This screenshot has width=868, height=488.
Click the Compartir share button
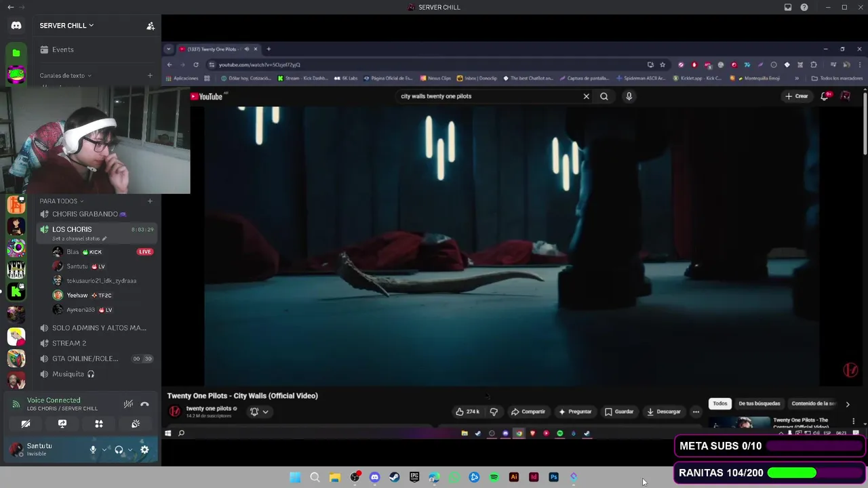coord(528,411)
